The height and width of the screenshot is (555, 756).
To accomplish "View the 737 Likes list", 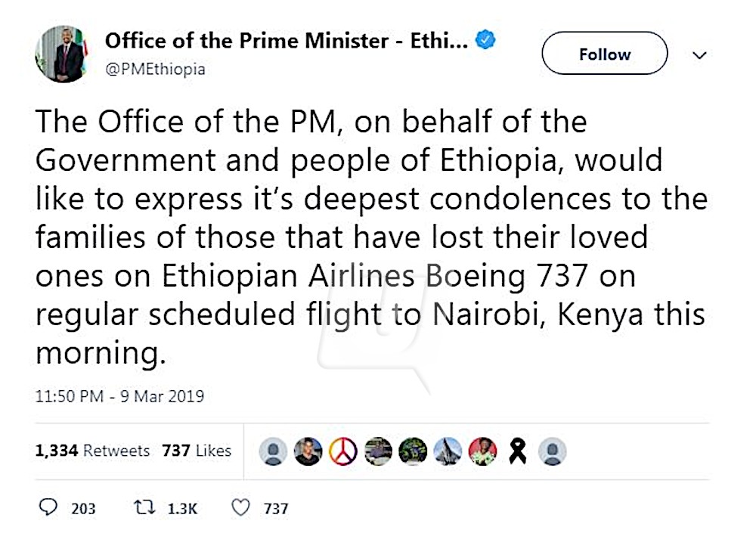I will pyautogui.click(x=196, y=451).
